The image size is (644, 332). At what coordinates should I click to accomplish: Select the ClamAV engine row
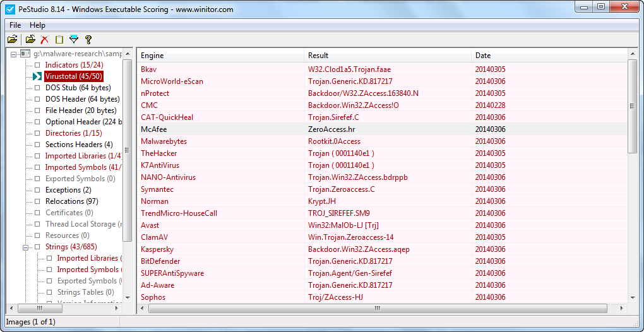383,237
